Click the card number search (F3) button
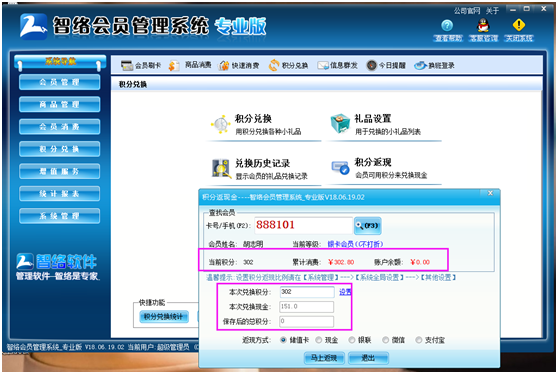The width and height of the screenshot is (558, 374). [368, 226]
